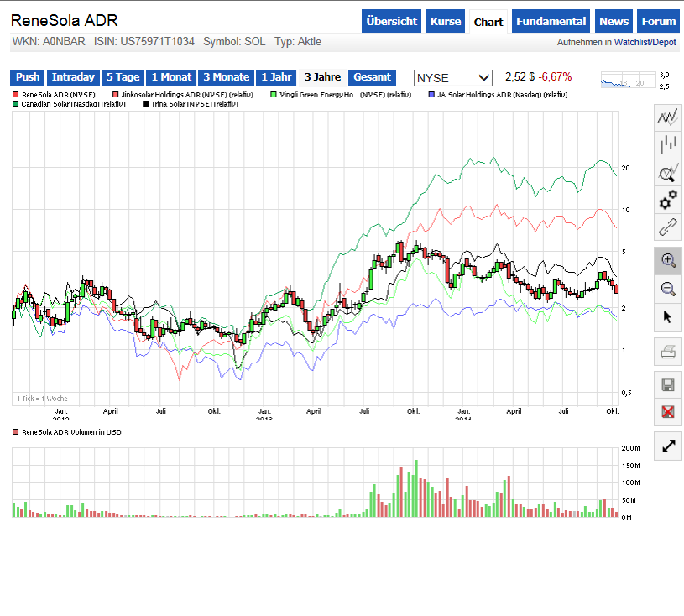Open chart settings gears icon
Viewport: 684px width, 616px height.
(x=668, y=200)
